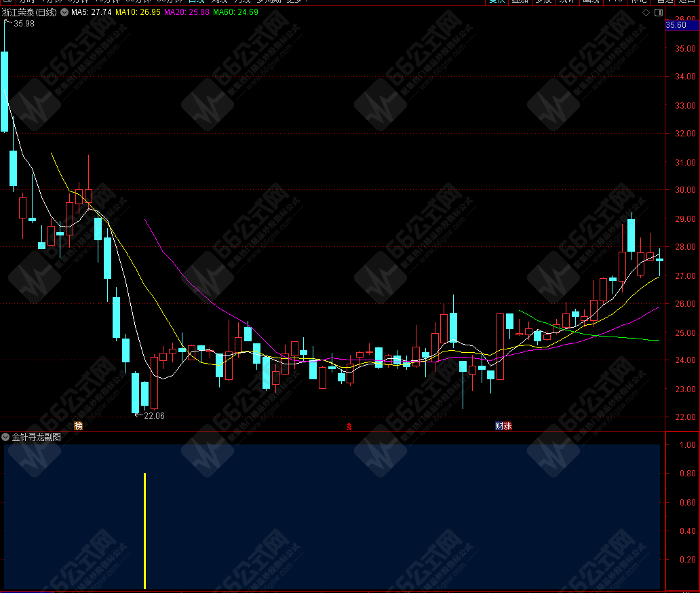Open the 财 financial report marker
Image resolution: width=700 pixels, height=593 pixels.
[x=499, y=426]
